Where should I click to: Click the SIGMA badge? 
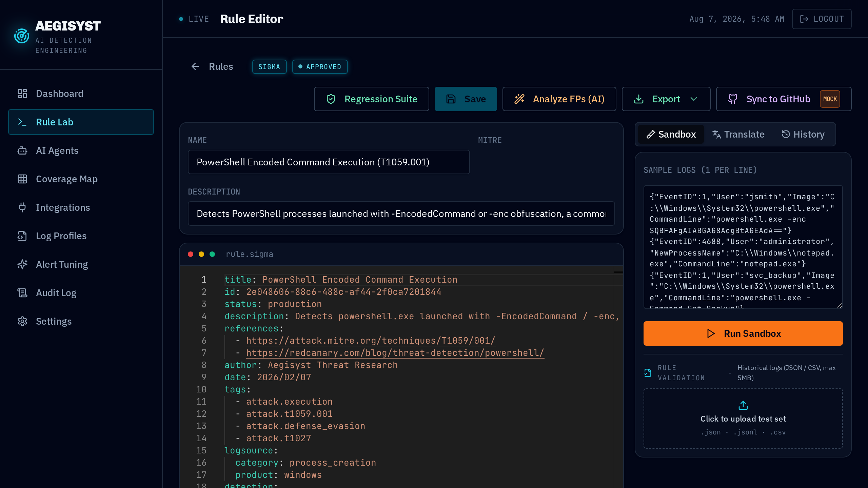point(270,67)
